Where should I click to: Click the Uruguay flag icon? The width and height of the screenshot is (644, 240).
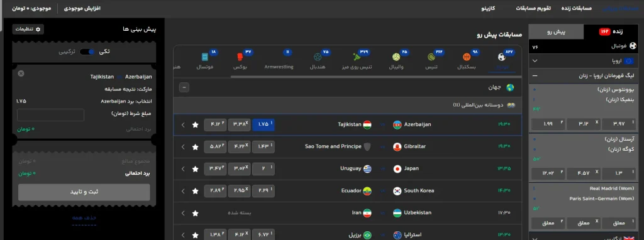(x=367, y=168)
